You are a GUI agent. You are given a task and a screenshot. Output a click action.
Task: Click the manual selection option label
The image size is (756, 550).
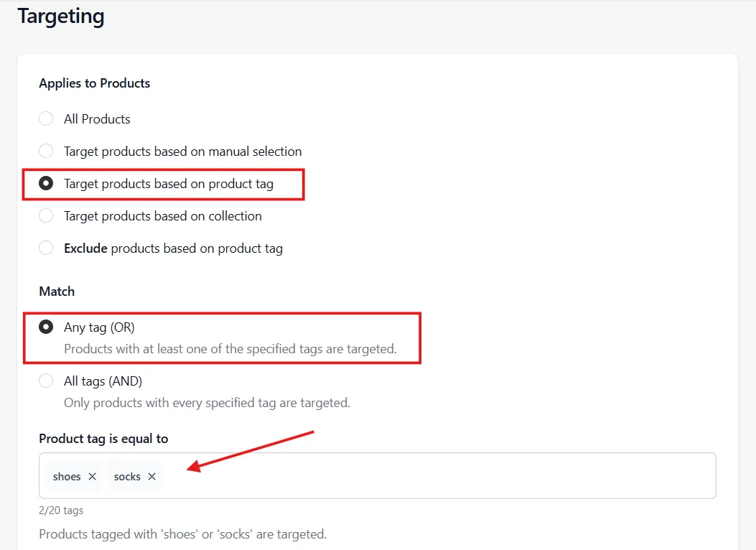pos(183,152)
